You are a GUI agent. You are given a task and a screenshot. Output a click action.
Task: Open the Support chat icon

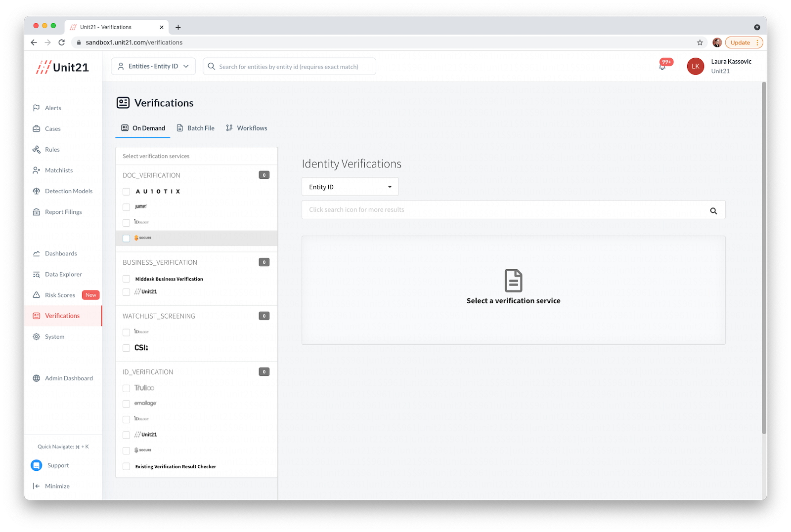pyautogui.click(x=37, y=465)
